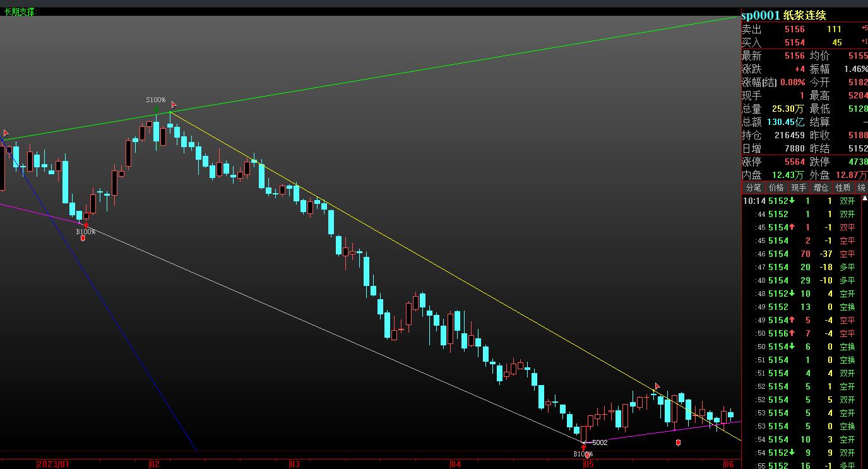Image resolution: width=868 pixels, height=469 pixels.
Task: Click the 05 month mark on the time axis
Action: pos(588,464)
